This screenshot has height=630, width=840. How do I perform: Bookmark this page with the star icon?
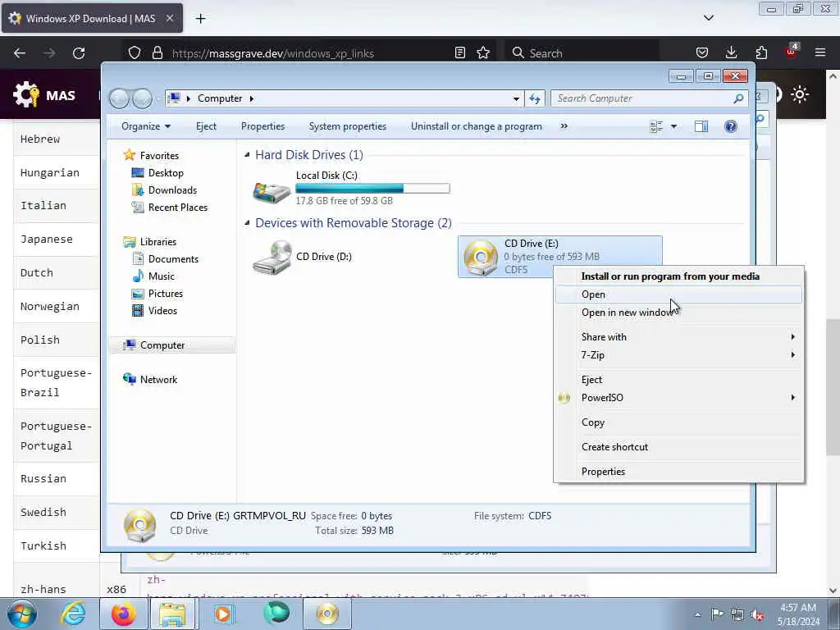click(483, 52)
